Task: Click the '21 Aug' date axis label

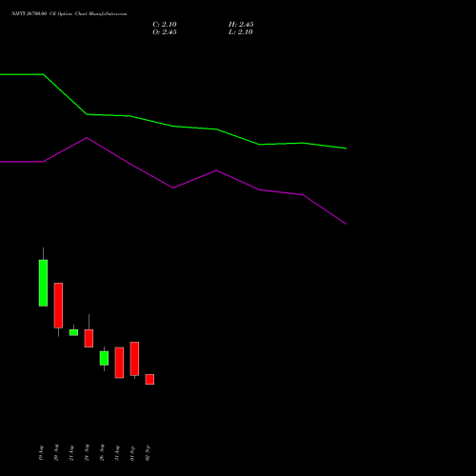Action: 71,453
